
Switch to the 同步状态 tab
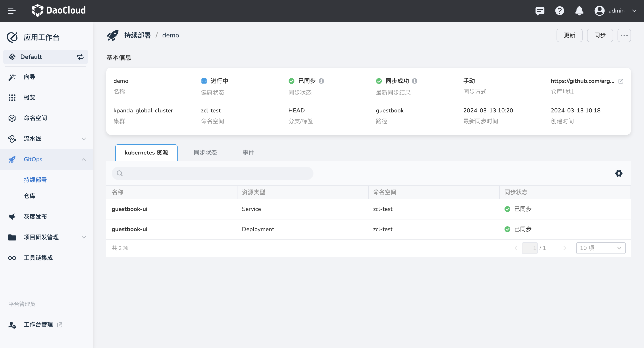tap(205, 153)
